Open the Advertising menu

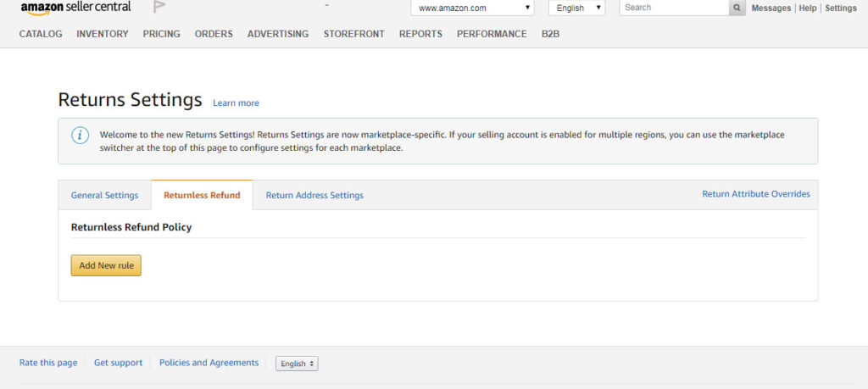[x=278, y=34]
